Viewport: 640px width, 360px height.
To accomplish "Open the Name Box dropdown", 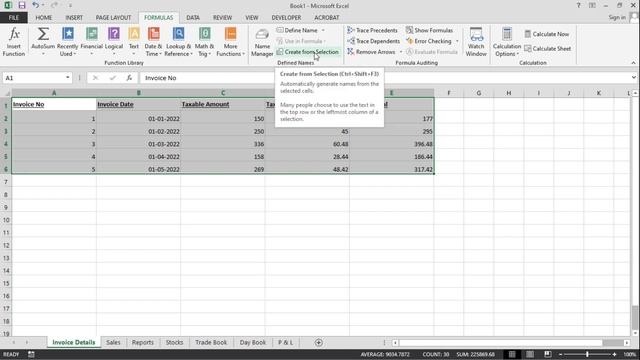I will pyautogui.click(x=68, y=78).
